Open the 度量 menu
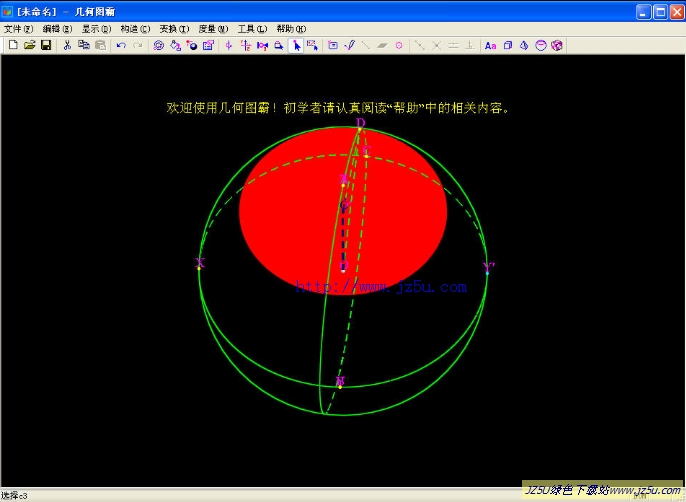686x502 pixels. tap(213, 29)
